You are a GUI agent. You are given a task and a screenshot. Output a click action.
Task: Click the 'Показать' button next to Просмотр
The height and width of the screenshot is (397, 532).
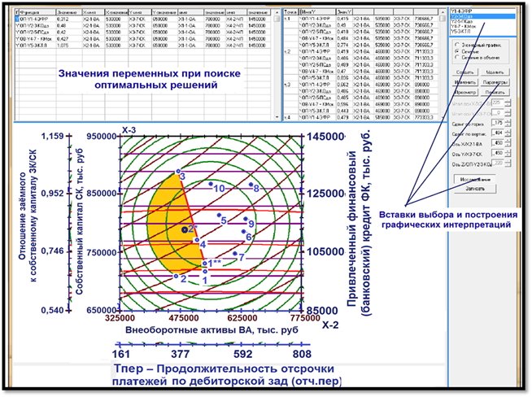[x=495, y=92]
